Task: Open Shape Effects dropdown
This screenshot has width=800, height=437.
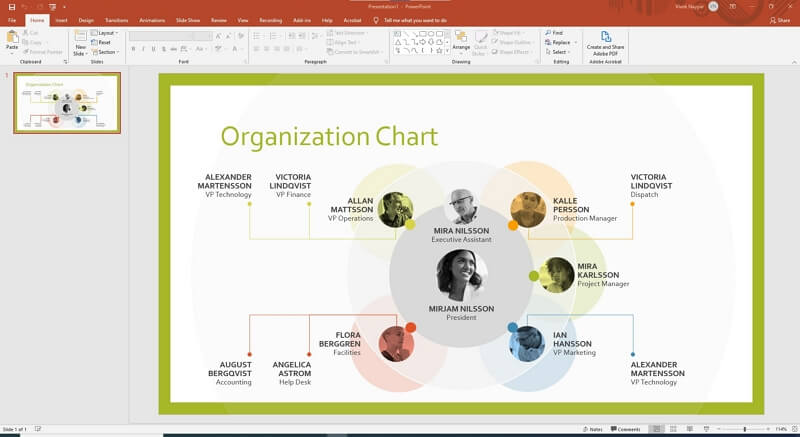Action: (512, 52)
